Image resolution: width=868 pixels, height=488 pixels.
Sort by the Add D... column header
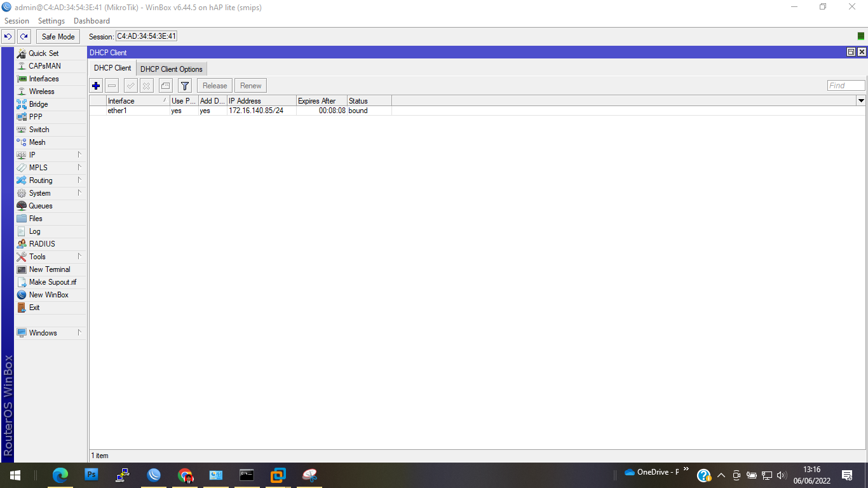click(x=213, y=101)
